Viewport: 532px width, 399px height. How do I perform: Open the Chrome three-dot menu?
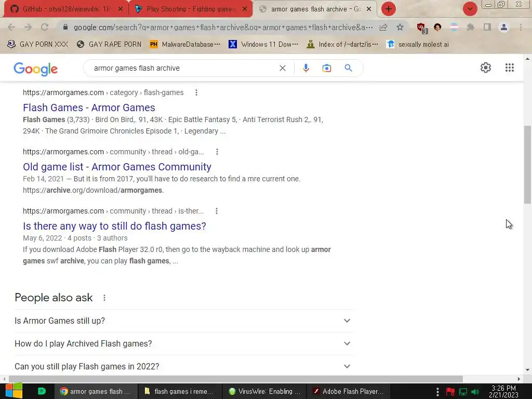pyautogui.click(x=521, y=27)
